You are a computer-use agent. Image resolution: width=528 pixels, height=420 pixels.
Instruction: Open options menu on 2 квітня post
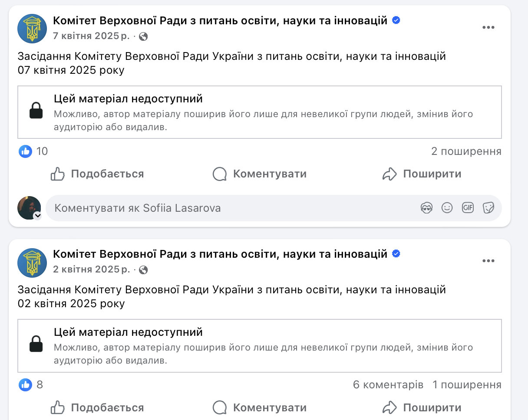coord(488,261)
